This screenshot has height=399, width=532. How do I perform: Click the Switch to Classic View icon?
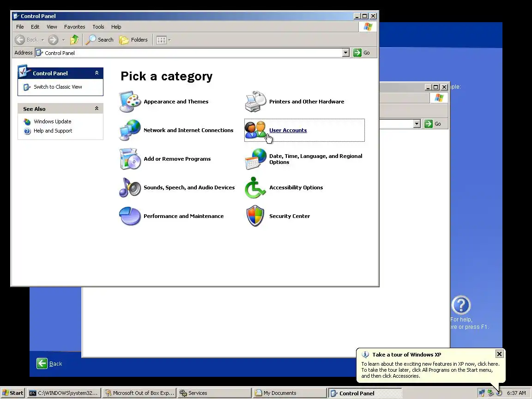pyautogui.click(x=27, y=87)
